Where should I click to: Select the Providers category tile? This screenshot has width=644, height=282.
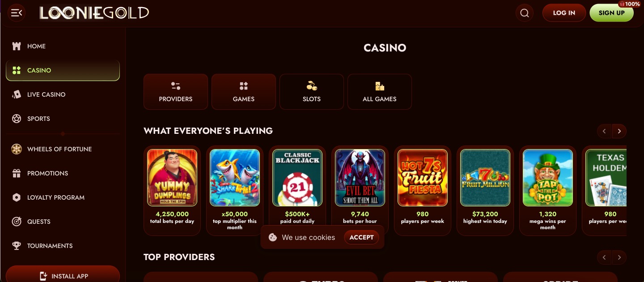(x=176, y=92)
